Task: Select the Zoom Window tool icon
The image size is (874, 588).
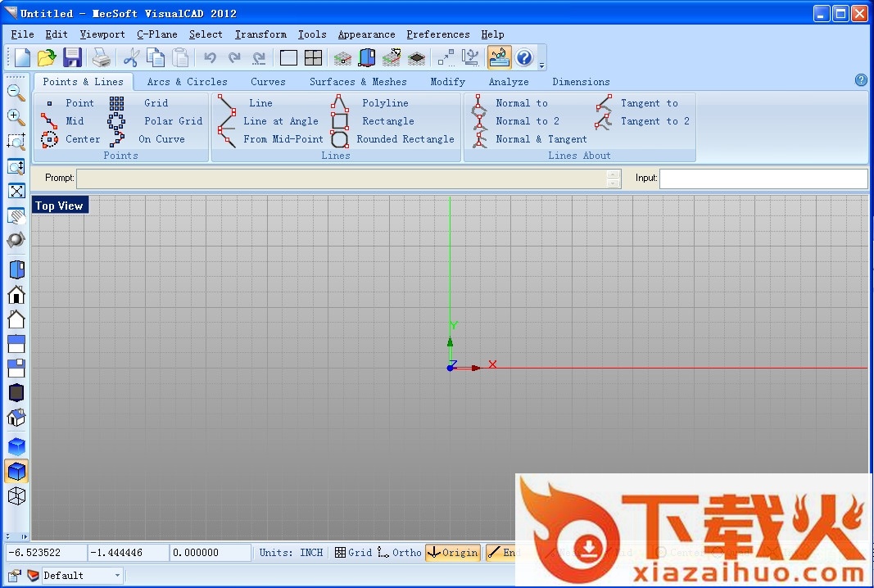Action: point(16,142)
